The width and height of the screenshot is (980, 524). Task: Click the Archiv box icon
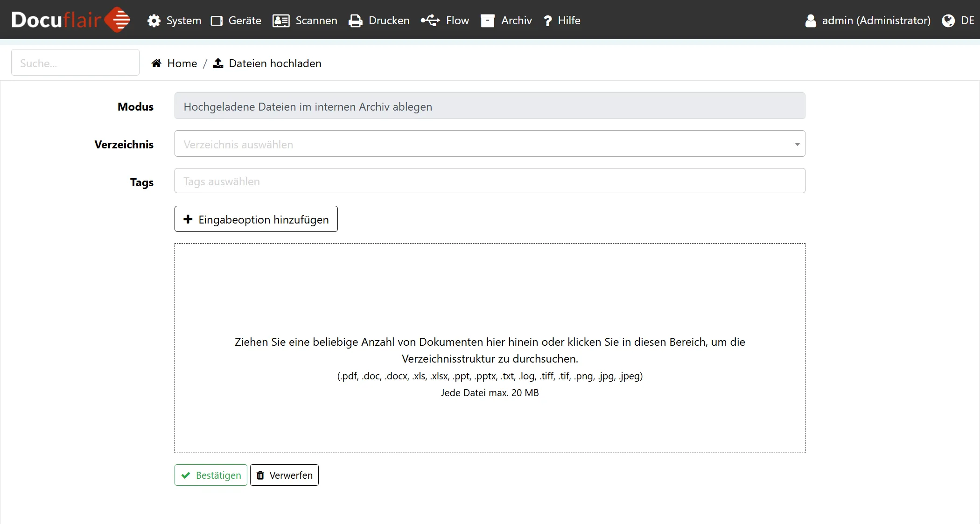487,21
